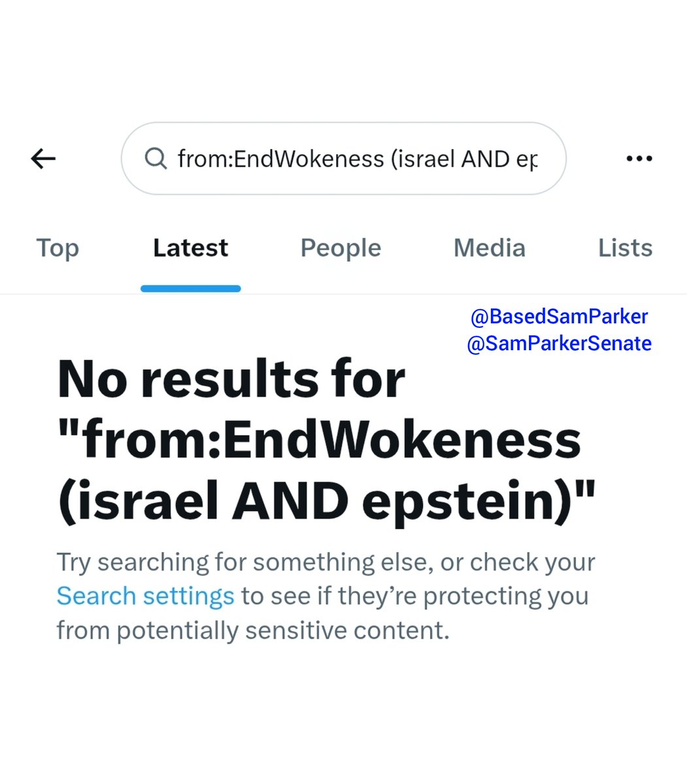Switch to the Top tab
Screen dimensions: 687x784
[x=58, y=248]
